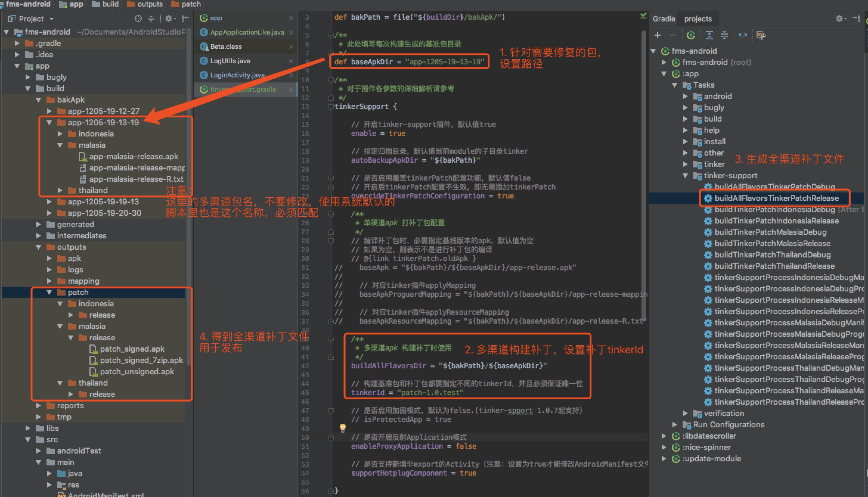The image size is (868, 497).
Task: Switch to LoginActivity.java tab
Action: [237, 75]
